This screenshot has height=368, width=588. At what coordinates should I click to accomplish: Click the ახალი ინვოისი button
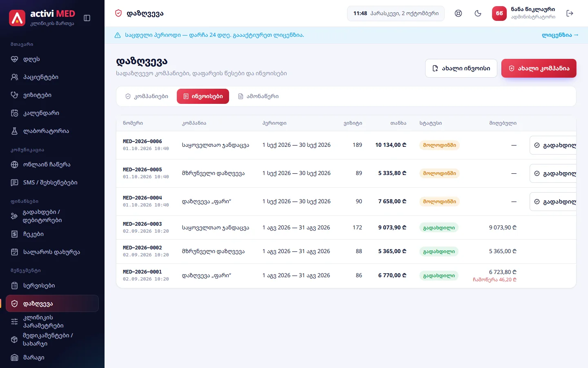point(461,68)
